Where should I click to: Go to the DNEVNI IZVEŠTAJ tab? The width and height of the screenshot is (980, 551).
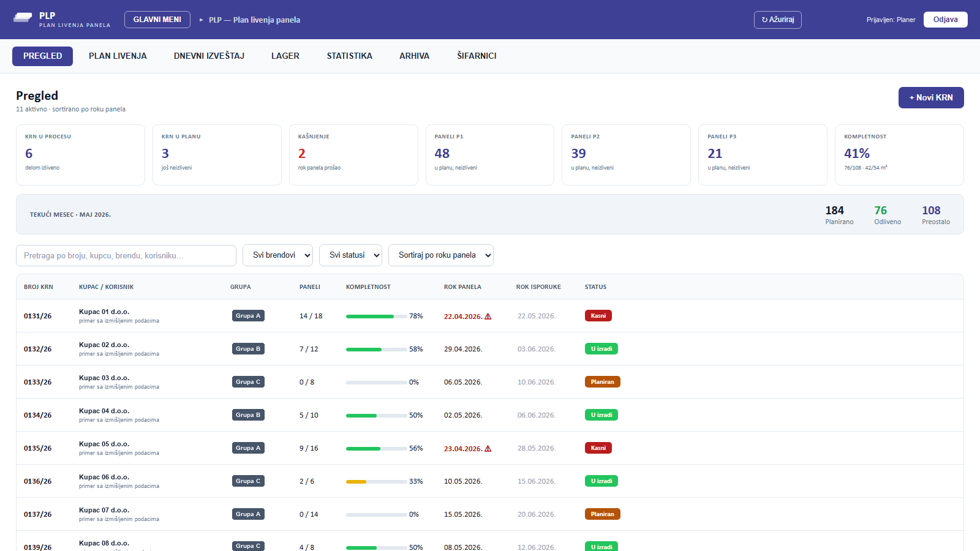coord(209,56)
